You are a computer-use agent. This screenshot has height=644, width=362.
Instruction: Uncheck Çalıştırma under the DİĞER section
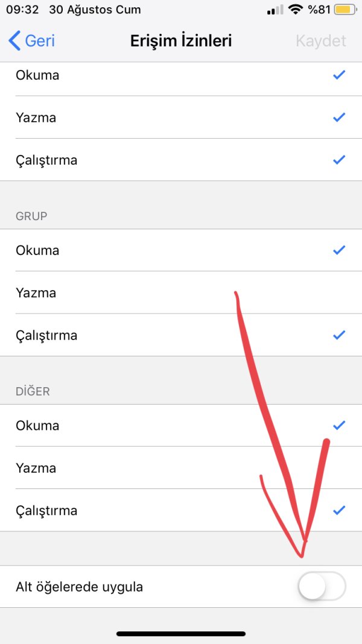181,511
